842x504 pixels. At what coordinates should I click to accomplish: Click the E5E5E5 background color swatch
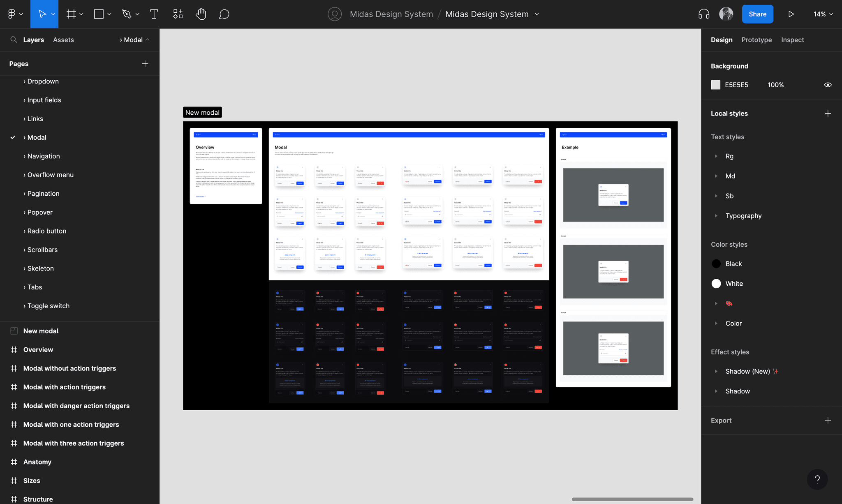(716, 85)
